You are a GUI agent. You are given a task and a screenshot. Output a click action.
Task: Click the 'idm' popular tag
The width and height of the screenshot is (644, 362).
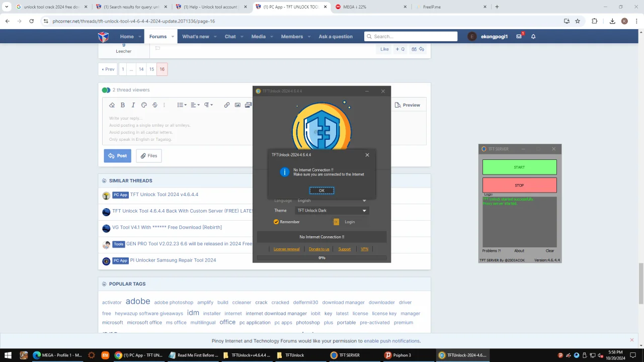point(193,312)
